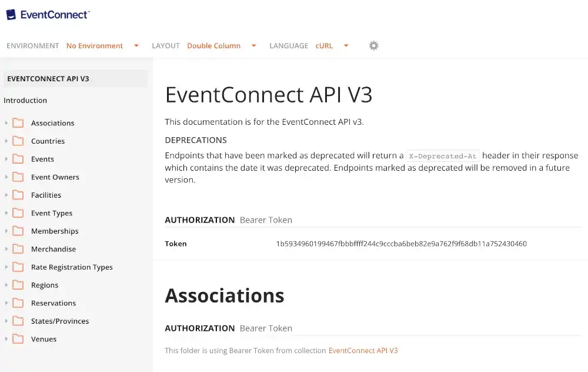This screenshot has height=372, width=588.
Task: Click the LAYOUT label
Action: (166, 46)
